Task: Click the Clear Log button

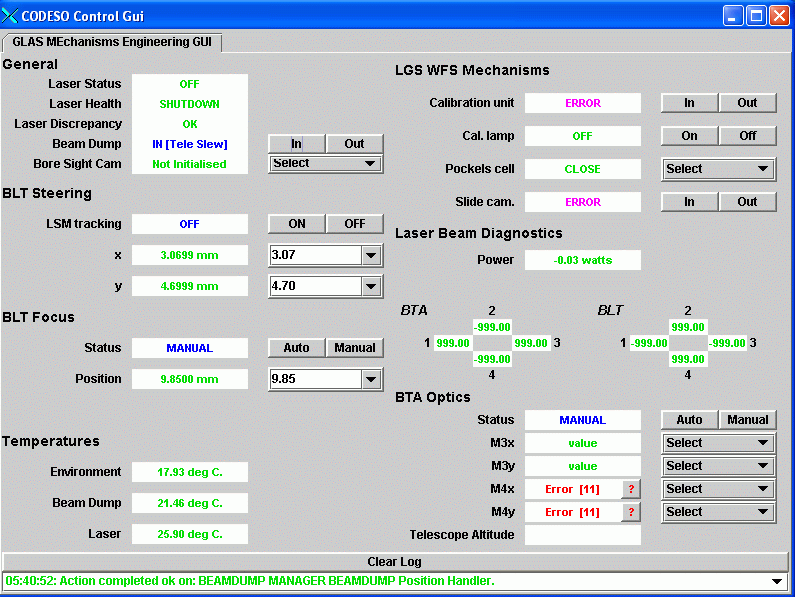Action: 396,562
